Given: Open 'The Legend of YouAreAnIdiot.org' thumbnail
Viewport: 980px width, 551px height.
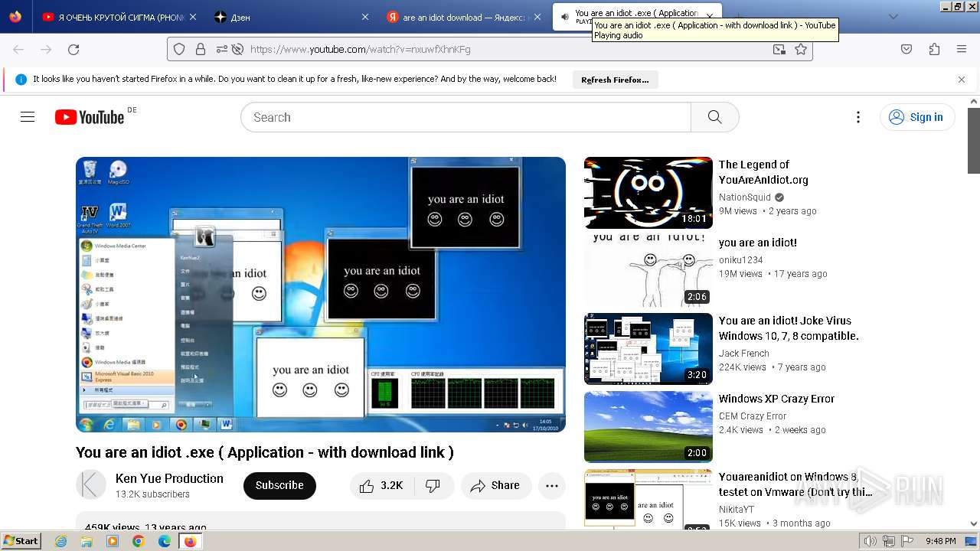Looking at the screenshot, I should tap(648, 193).
